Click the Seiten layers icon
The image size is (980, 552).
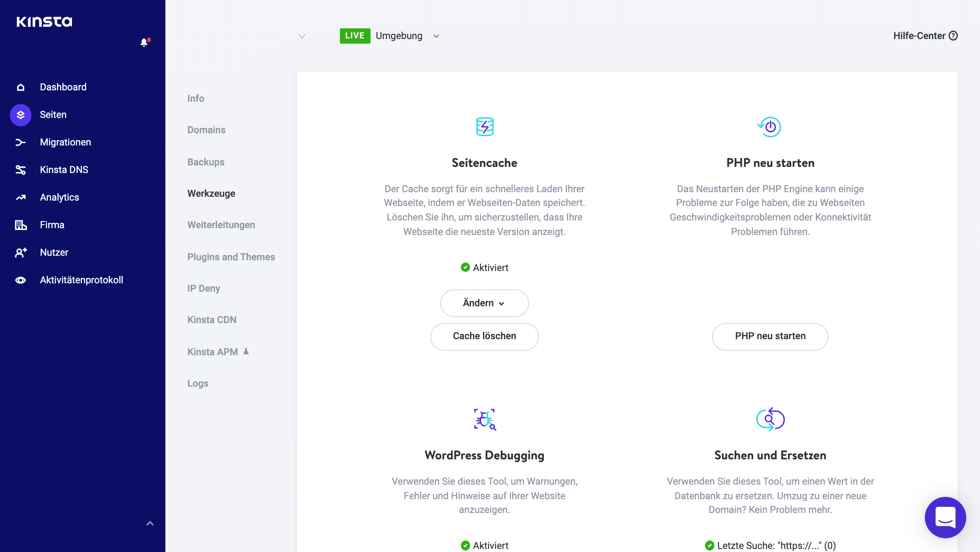tap(21, 115)
